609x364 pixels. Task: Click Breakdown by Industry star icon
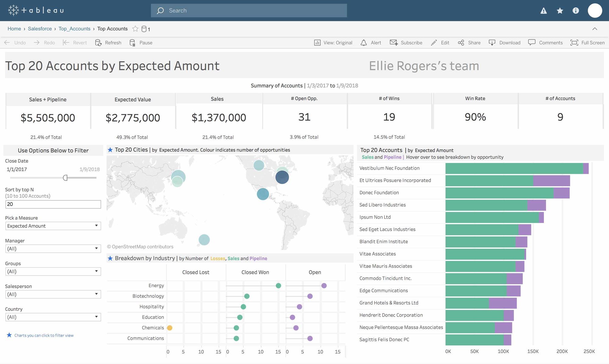pos(110,258)
